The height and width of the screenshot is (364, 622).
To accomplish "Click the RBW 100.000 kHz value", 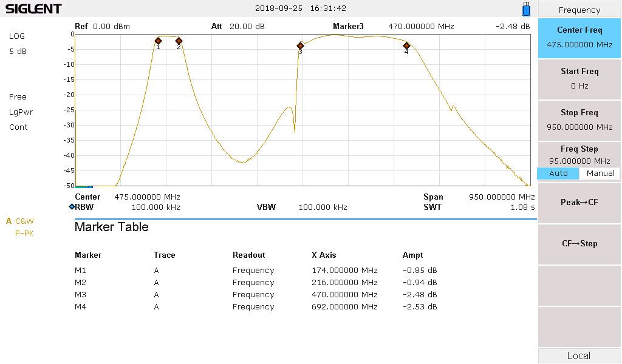I will click(x=156, y=207).
